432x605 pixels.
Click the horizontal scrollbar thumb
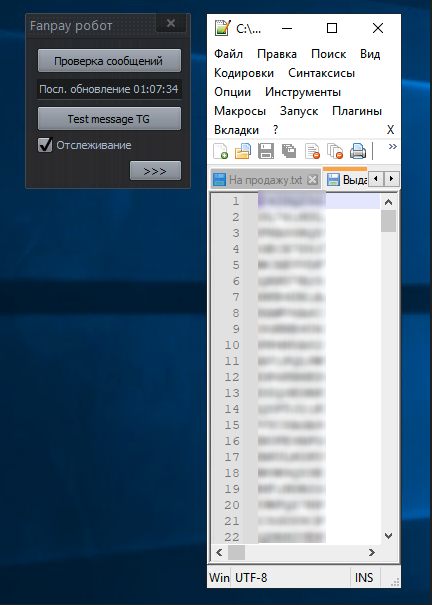(236, 553)
